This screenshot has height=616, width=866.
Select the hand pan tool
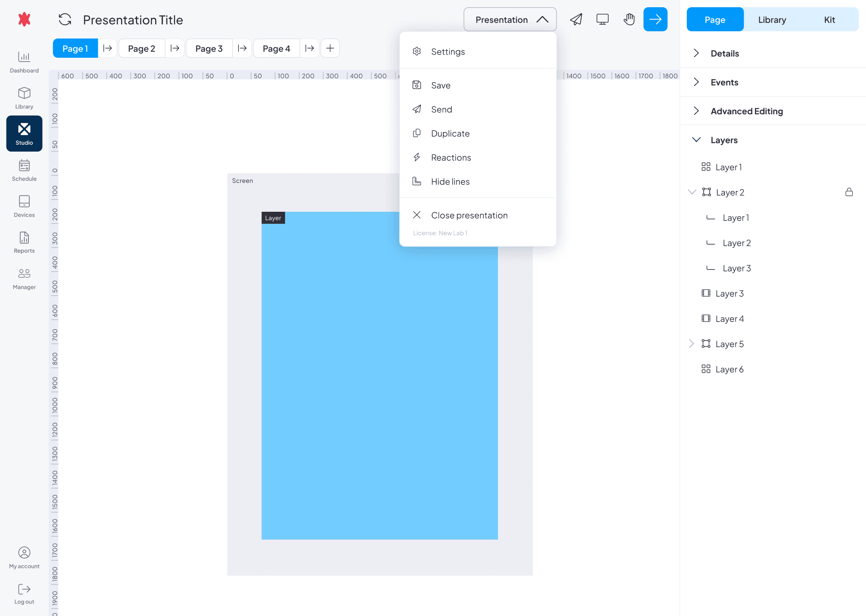[x=629, y=19]
